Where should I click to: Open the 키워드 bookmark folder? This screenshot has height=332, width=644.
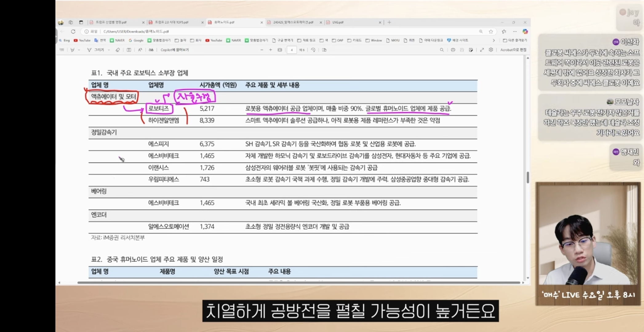click(354, 40)
